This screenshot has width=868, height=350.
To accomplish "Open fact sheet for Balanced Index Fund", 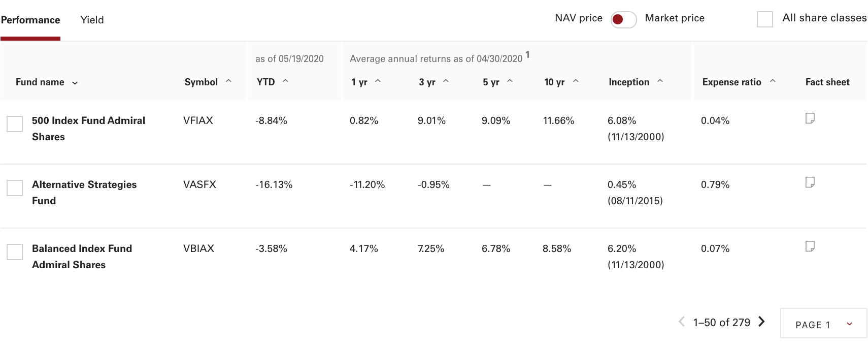I will (810, 246).
